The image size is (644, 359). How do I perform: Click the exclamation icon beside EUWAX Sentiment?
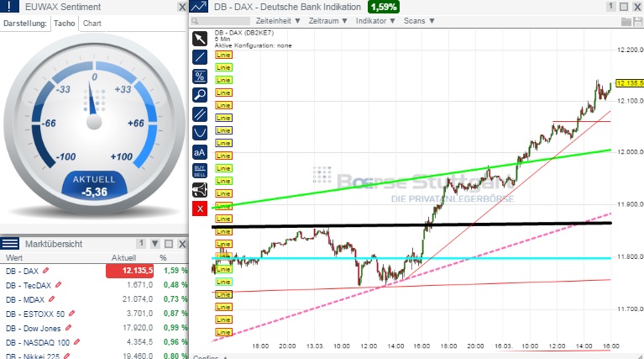[x=9, y=7]
